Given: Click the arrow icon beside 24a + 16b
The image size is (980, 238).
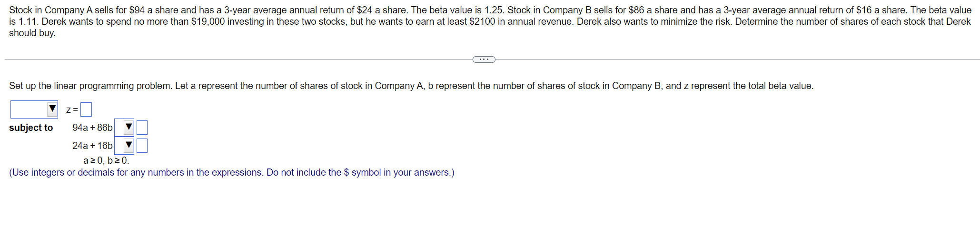Looking at the screenshot, I should point(129,145).
